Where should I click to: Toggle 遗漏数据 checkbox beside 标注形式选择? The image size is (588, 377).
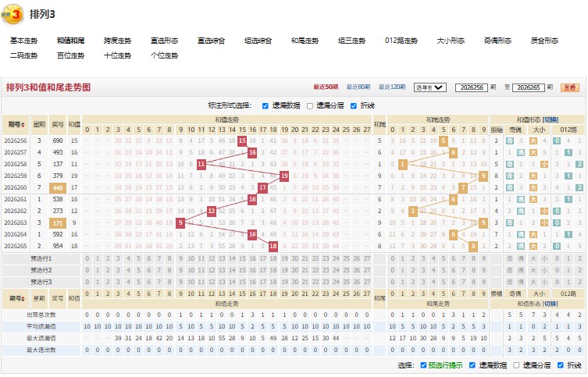[x=265, y=106]
